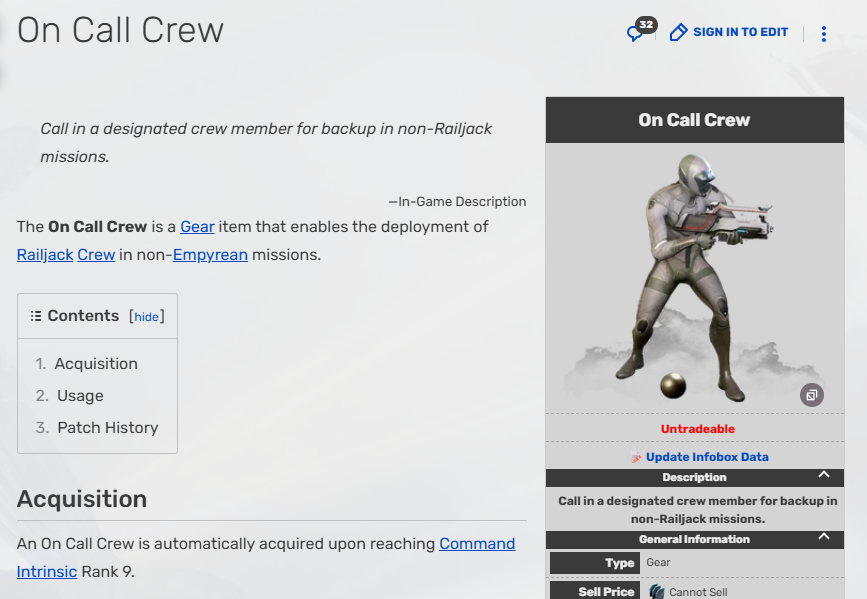Go to Patch History in Contents
This screenshot has width=867, height=599.
107,428
